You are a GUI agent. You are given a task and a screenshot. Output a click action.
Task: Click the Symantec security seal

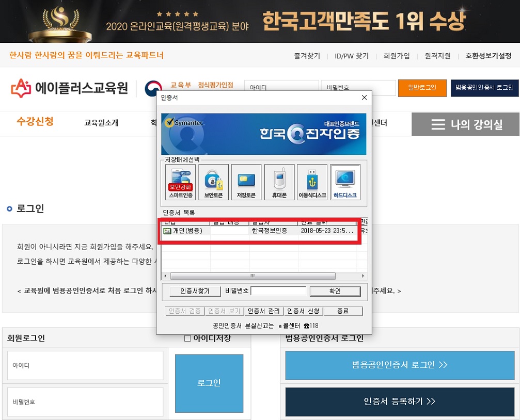[184, 123]
